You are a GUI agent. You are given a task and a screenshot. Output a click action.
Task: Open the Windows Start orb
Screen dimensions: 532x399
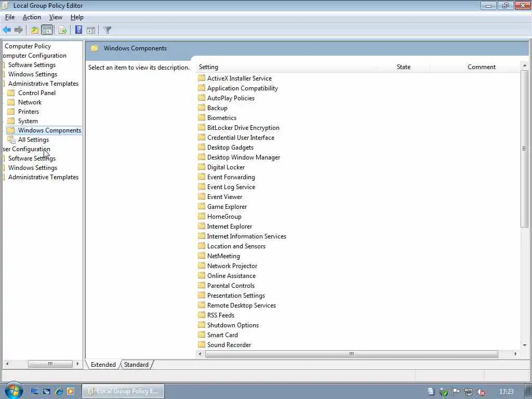pos(14,391)
